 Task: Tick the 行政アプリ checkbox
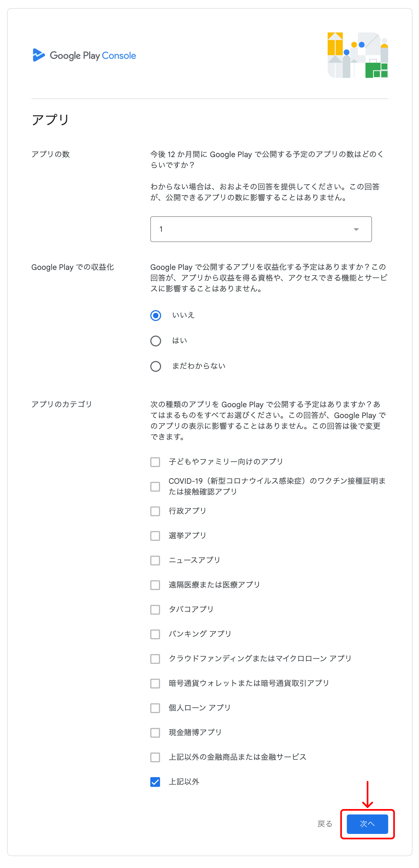click(x=155, y=511)
